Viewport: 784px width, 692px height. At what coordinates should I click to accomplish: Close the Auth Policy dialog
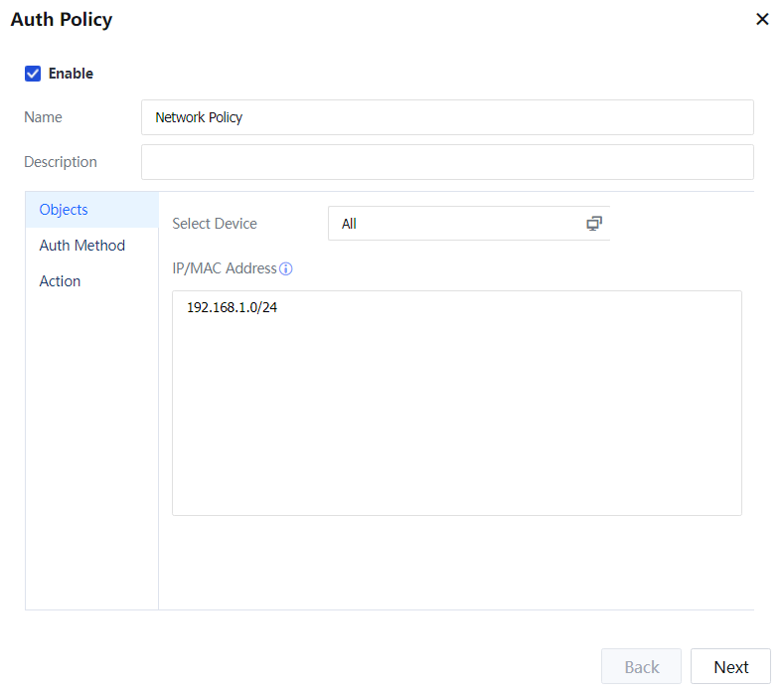[x=762, y=19]
